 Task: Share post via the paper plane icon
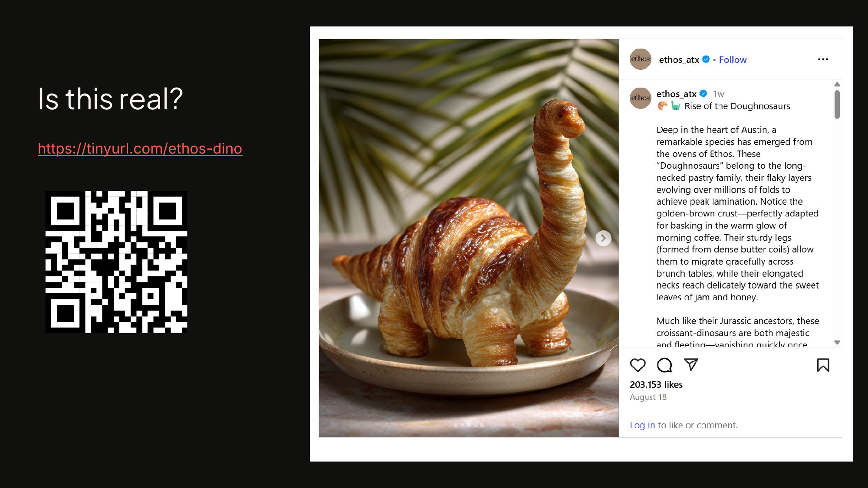click(690, 365)
